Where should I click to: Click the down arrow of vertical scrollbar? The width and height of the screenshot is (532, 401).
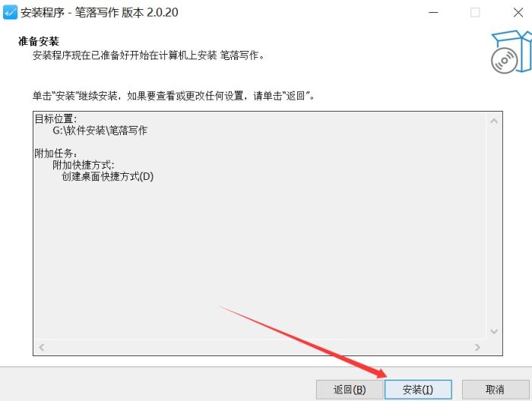pyautogui.click(x=494, y=331)
